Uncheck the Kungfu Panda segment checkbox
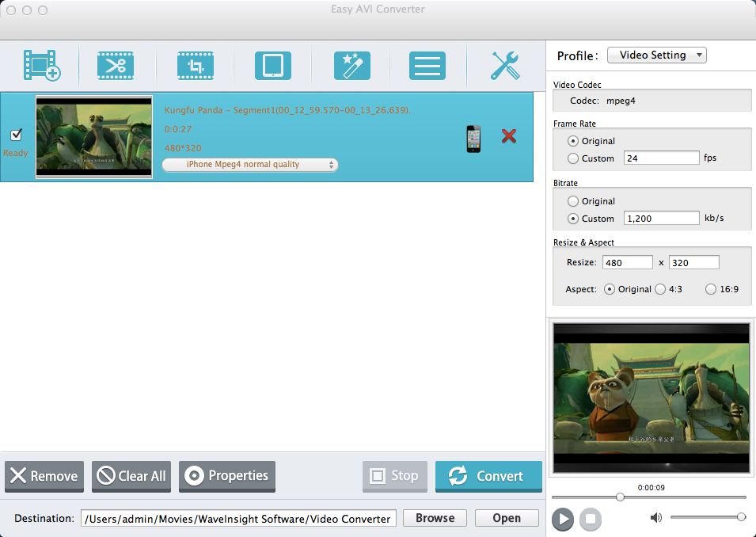 (x=17, y=134)
